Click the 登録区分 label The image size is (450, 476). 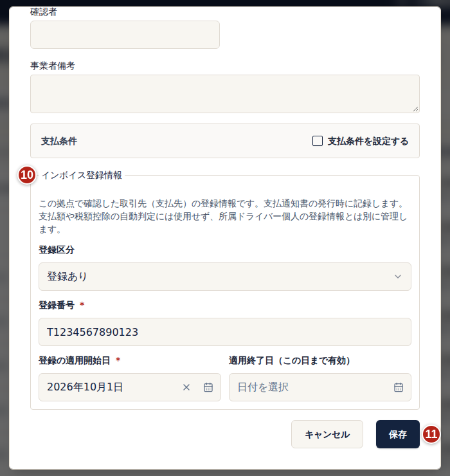point(57,250)
